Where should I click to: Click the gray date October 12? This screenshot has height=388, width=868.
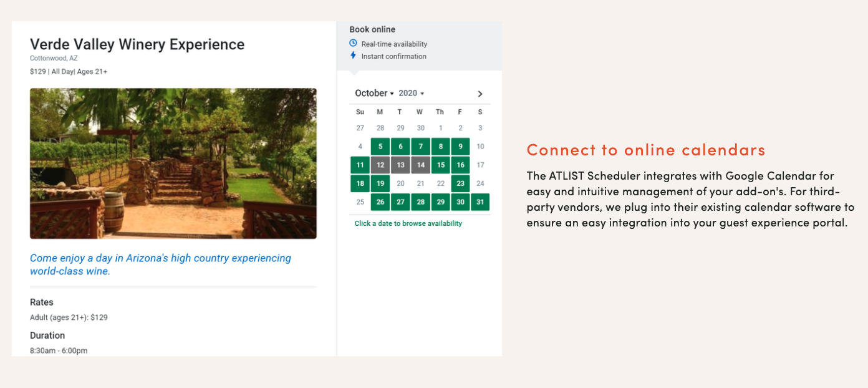(x=380, y=165)
